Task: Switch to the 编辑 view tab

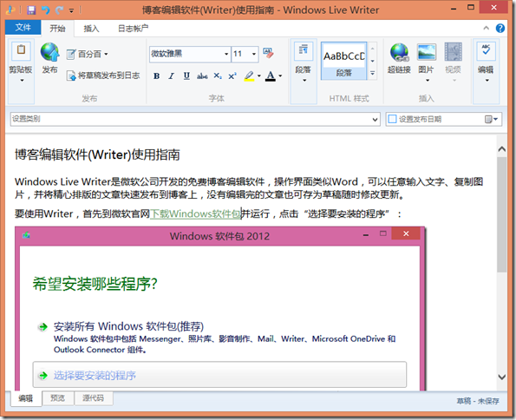Action: click(26, 398)
